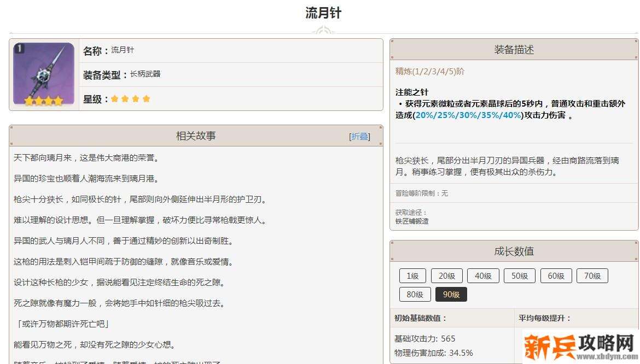Viewport: 640px width, 364px height.
Task: Click the fourth star in 星级 rating
Action: (146, 98)
